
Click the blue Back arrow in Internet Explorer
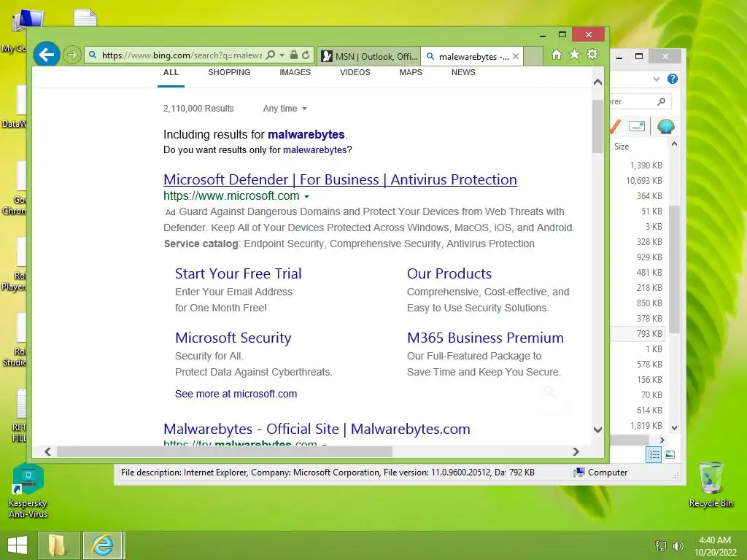coord(46,55)
